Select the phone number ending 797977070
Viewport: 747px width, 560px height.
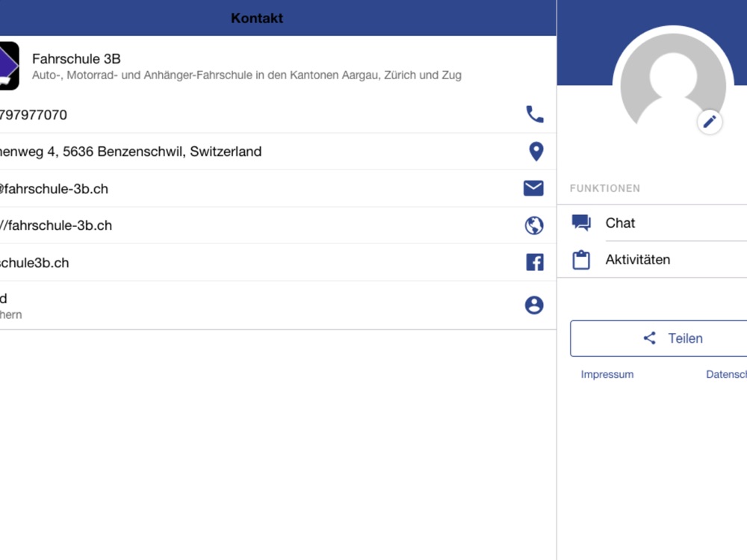[34, 115]
